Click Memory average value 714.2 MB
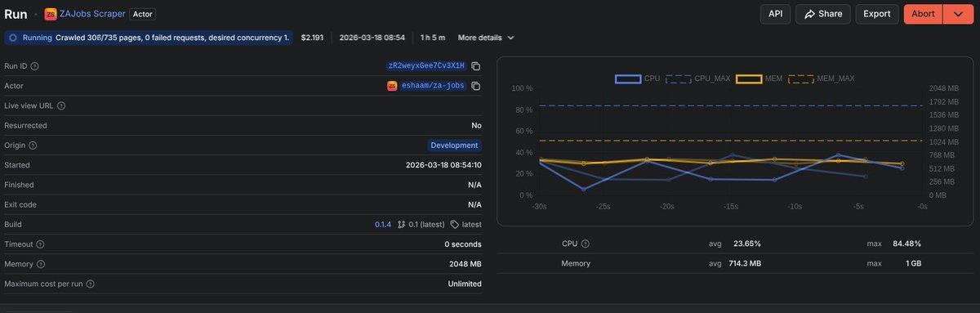The width and height of the screenshot is (980, 313). coord(744,264)
